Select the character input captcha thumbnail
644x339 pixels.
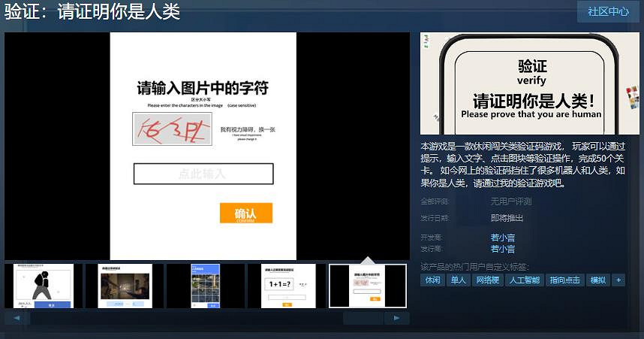point(368,286)
